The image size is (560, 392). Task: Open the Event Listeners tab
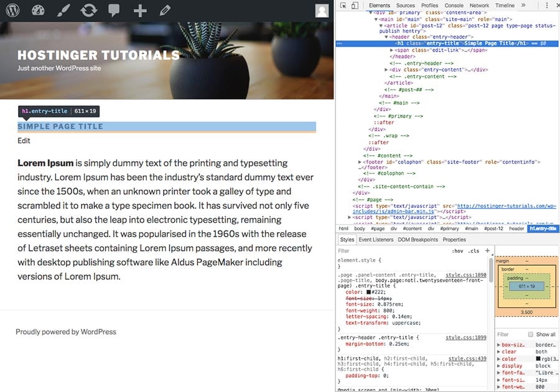pyautogui.click(x=375, y=240)
